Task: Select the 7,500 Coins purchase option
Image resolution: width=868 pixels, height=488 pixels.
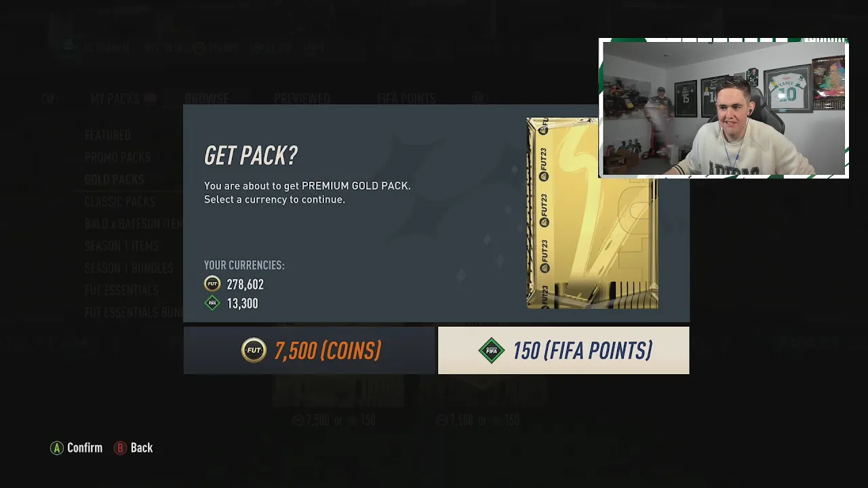Action: pos(309,350)
